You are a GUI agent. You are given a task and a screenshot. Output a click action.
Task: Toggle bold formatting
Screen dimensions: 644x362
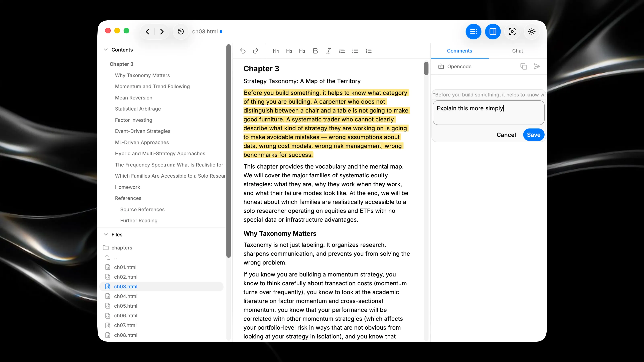tap(315, 51)
